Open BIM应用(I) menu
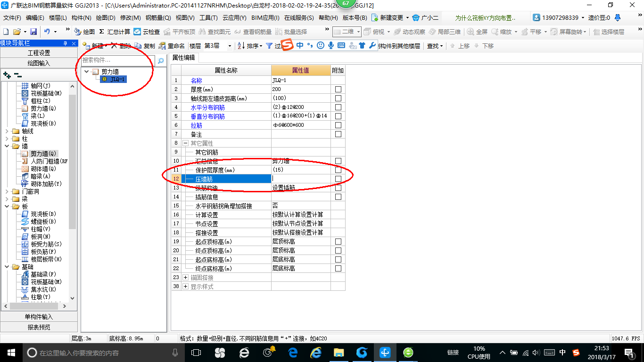Screen dimensions: 644x362 pos(265,17)
